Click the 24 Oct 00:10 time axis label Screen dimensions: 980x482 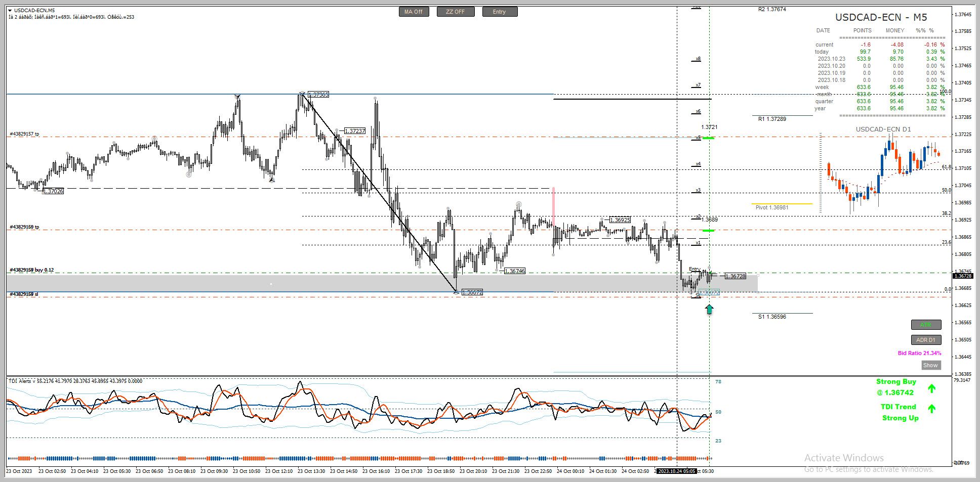[570, 471]
